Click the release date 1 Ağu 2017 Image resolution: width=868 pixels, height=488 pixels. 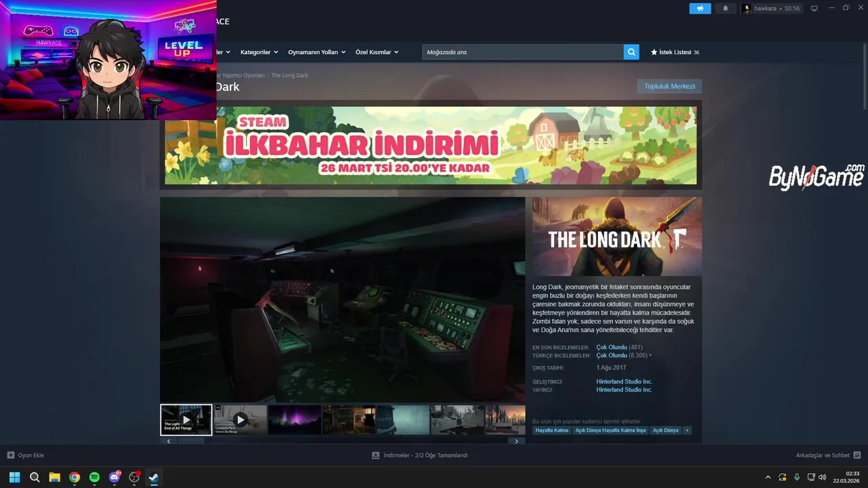pos(611,368)
